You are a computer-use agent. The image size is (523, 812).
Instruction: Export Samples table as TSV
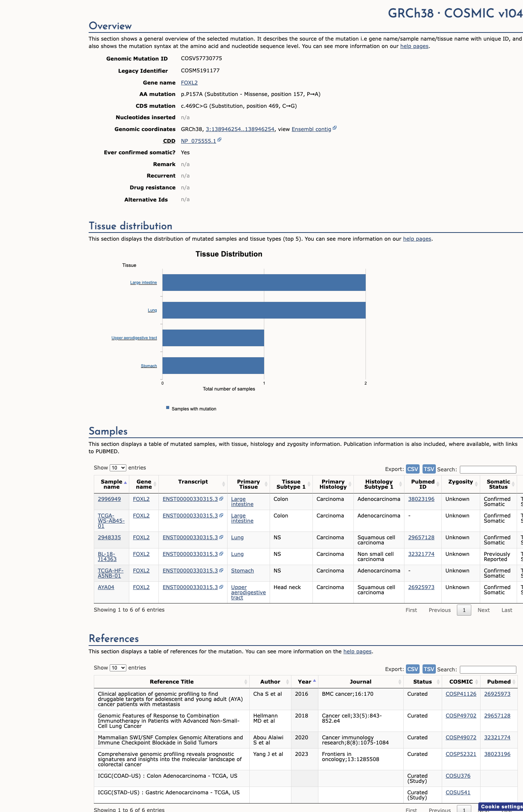pyautogui.click(x=429, y=469)
